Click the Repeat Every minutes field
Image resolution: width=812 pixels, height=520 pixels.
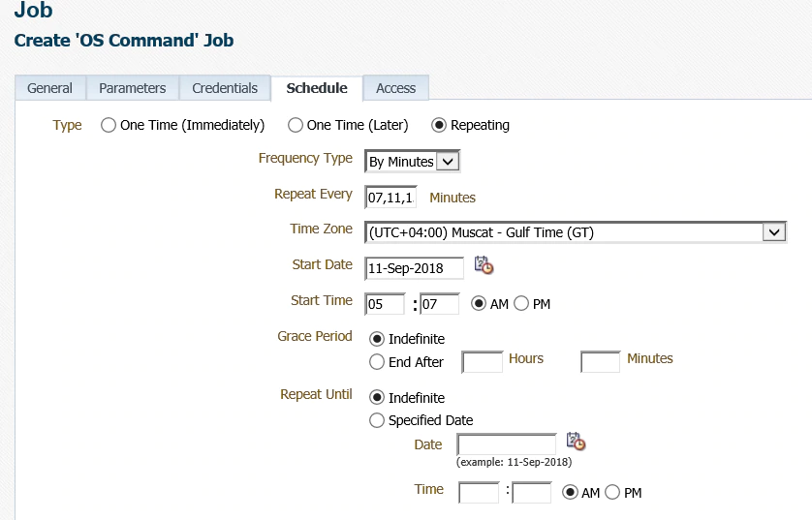(391, 198)
